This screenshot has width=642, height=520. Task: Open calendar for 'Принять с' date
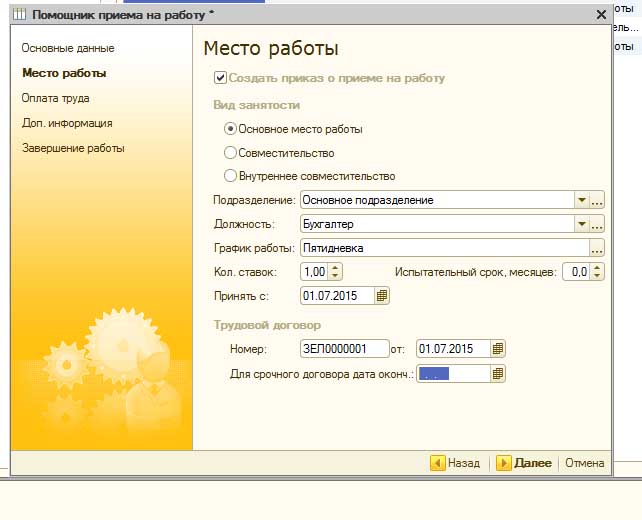(382, 296)
